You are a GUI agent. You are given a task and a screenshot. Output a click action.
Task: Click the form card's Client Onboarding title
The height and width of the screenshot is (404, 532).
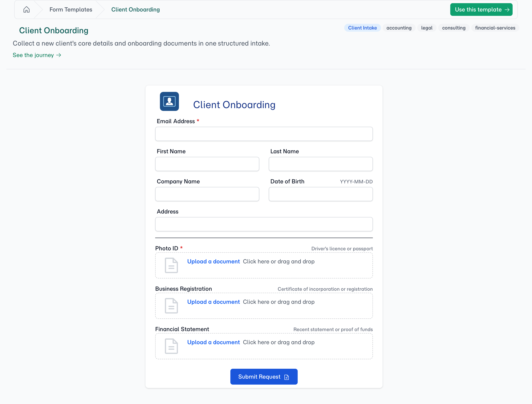click(234, 105)
